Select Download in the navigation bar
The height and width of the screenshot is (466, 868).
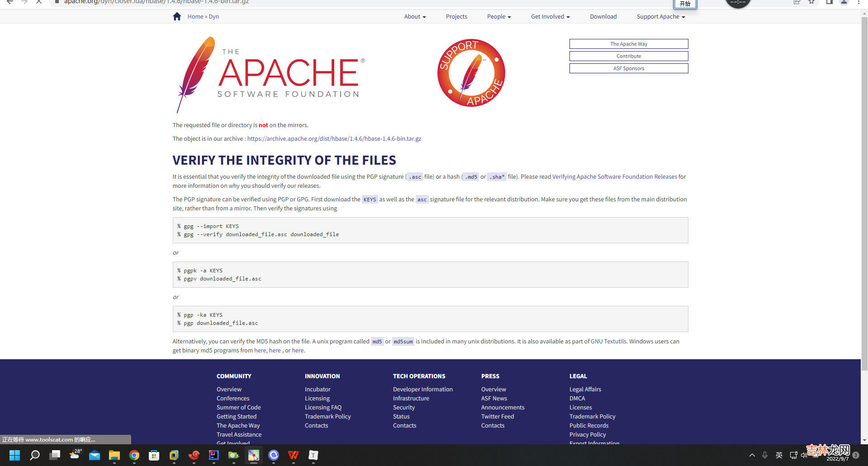pyautogui.click(x=603, y=17)
